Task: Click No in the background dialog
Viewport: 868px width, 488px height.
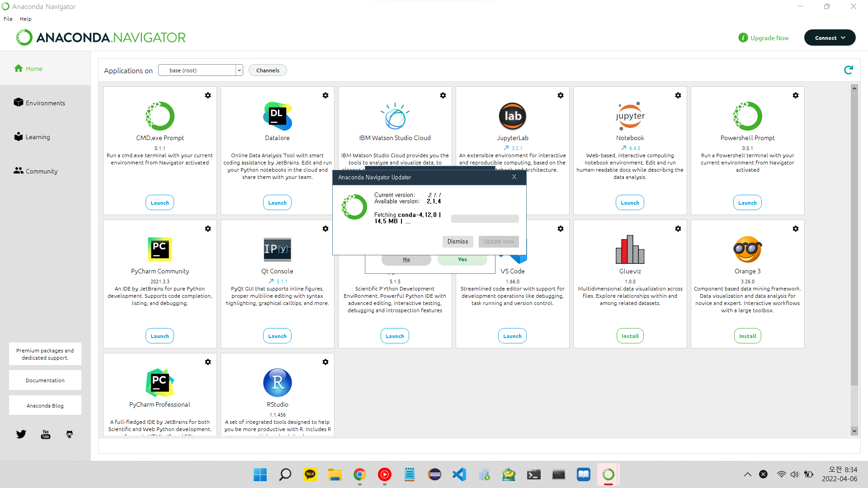Action: coord(406,260)
